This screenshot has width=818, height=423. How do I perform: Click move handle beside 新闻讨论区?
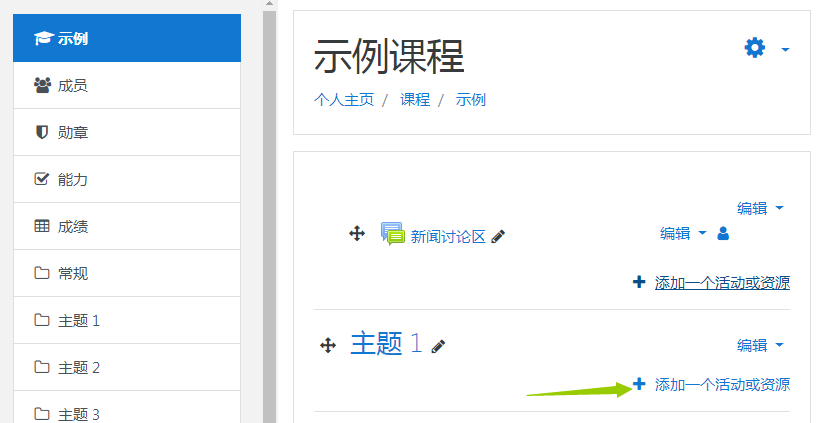point(356,234)
